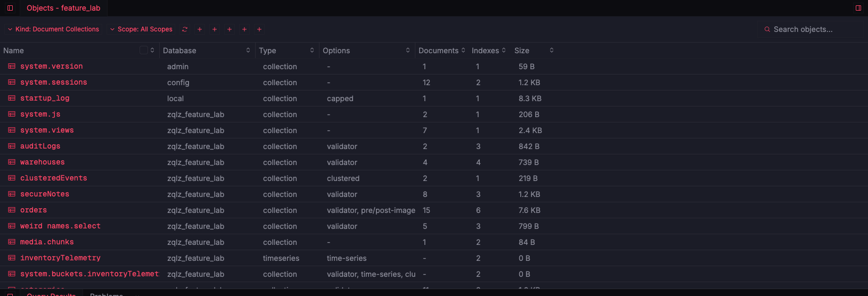
Task: Open the warehouses collection
Action: [43, 162]
